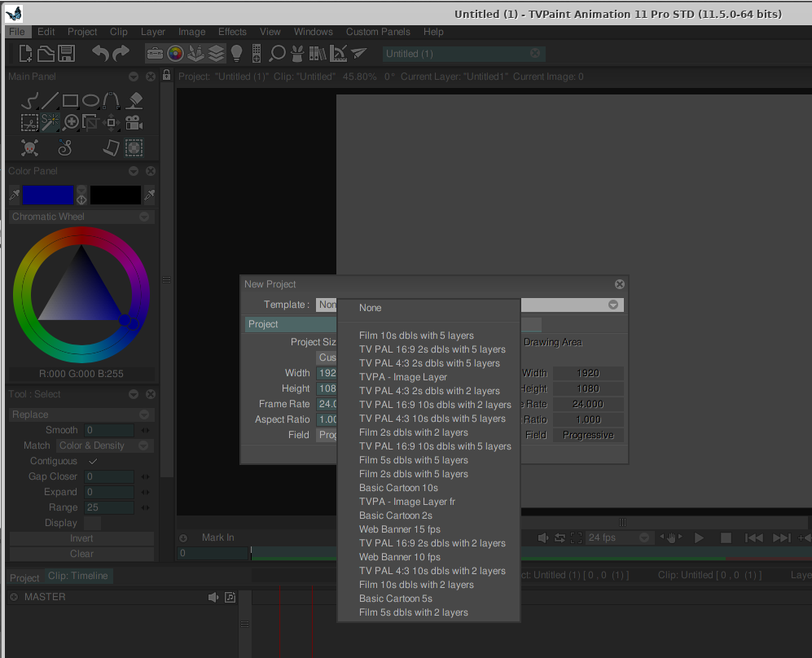This screenshot has height=658, width=812.
Task: Select the cut brush tool
Action: pos(29,123)
